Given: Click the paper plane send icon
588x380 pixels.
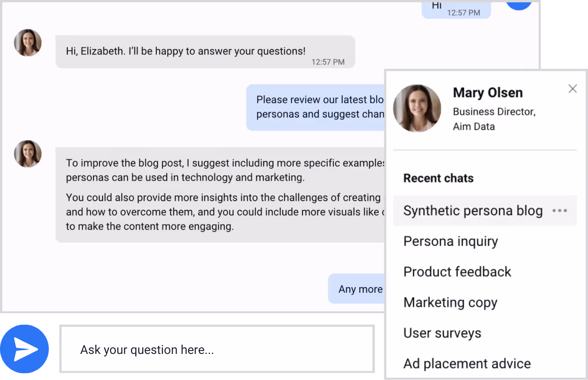Looking at the screenshot, I should click(25, 349).
